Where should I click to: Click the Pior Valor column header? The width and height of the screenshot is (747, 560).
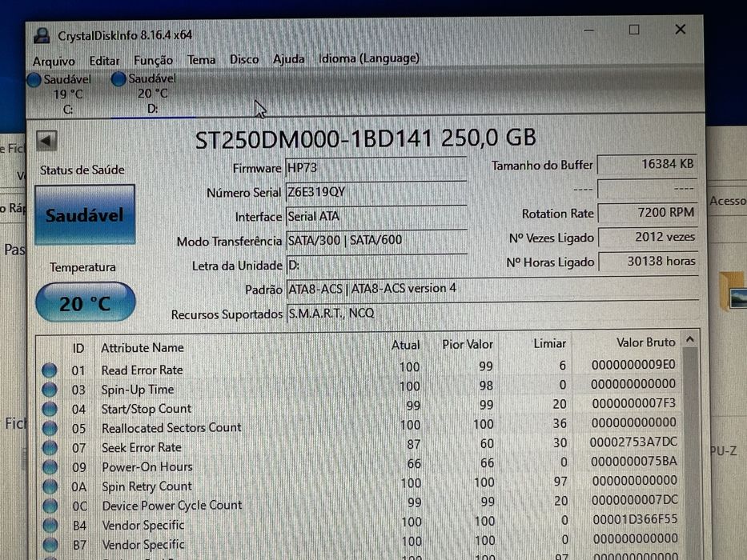(x=468, y=344)
